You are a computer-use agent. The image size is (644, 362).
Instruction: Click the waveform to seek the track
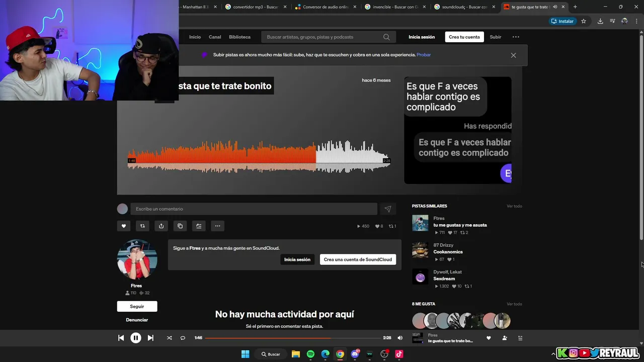[259, 156]
